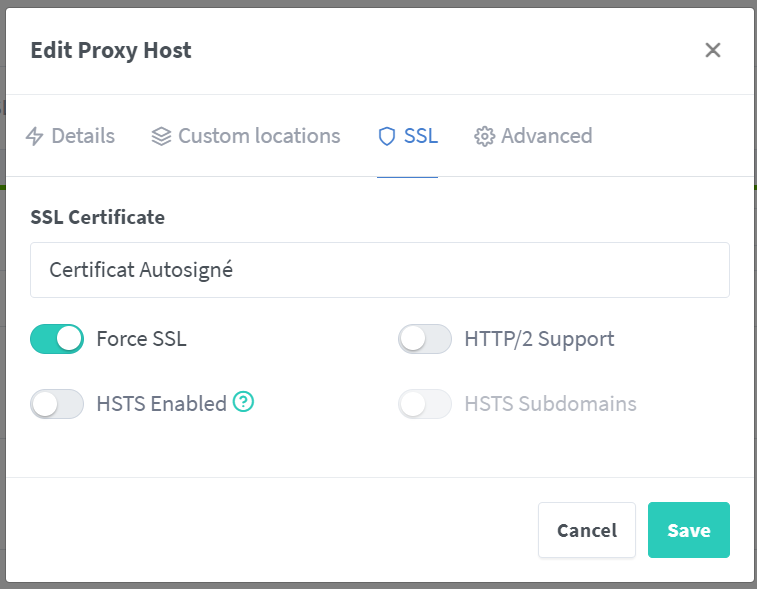Close the Edit Proxy Host dialog
Image resolution: width=757 pixels, height=589 pixels.
coord(713,50)
